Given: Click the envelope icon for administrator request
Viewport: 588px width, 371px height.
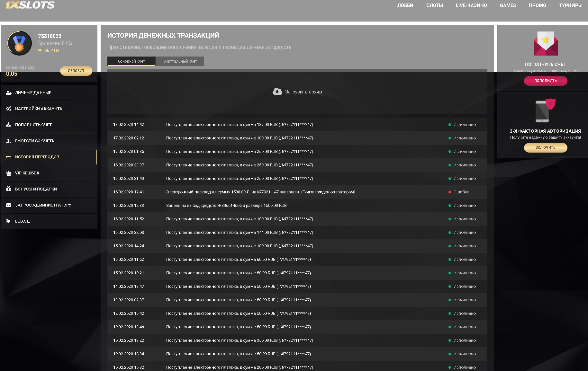Looking at the screenshot, I should [9, 205].
